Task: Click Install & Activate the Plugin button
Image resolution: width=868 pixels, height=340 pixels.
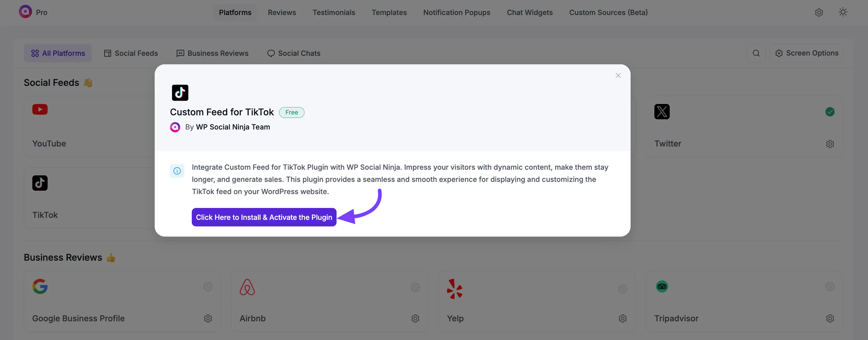Action: (x=264, y=217)
